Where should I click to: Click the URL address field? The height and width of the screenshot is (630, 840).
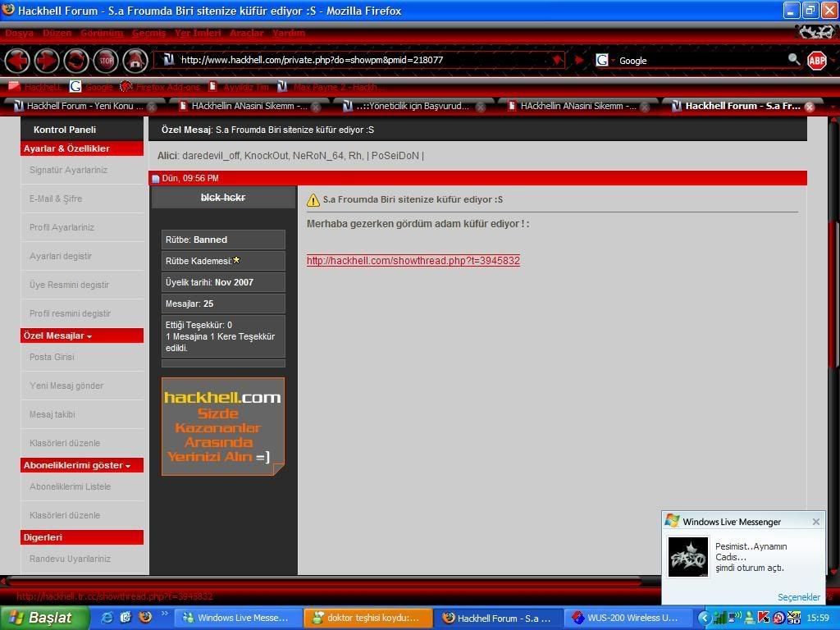click(359, 60)
